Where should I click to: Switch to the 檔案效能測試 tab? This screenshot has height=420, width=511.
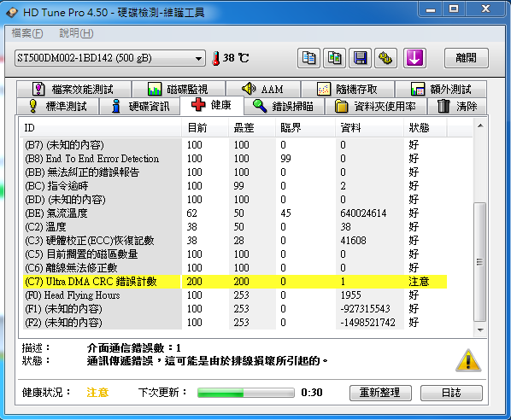click(x=73, y=89)
